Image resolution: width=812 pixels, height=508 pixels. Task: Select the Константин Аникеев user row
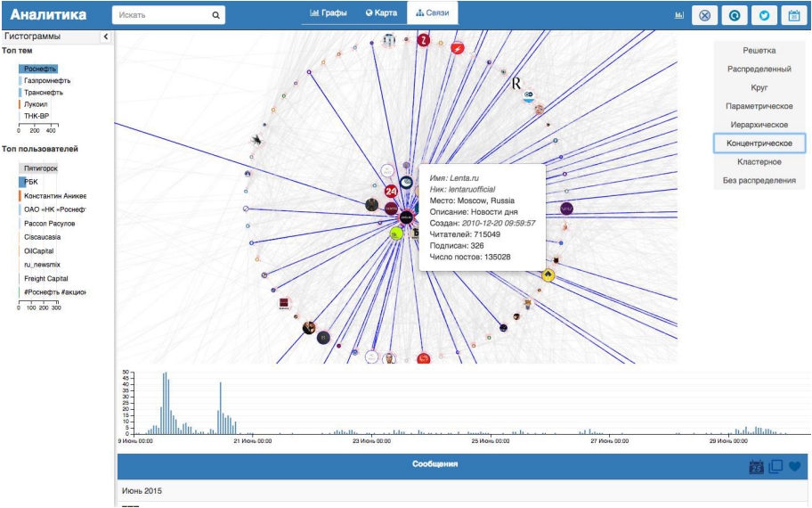tap(53, 196)
